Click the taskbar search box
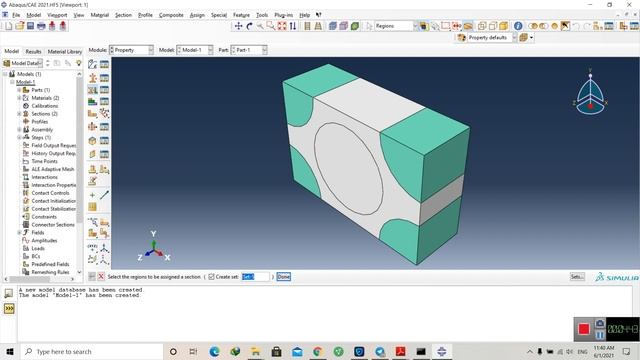 coord(91,351)
